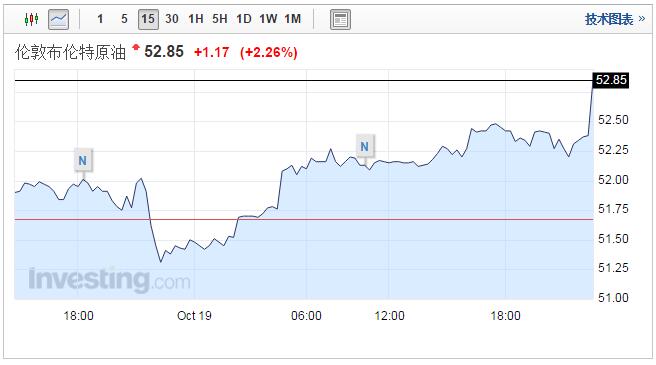This screenshot has width=656, height=365.
Task: Click the Investing.com watermark logo
Action: tap(110, 280)
